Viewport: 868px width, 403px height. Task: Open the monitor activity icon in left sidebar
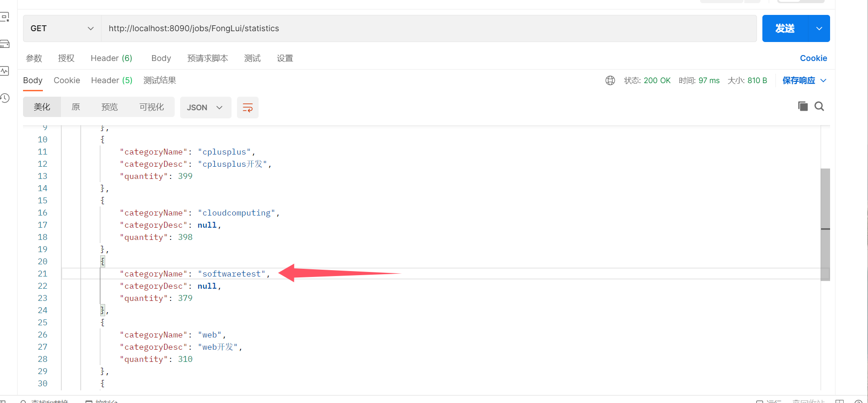(x=5, y=71)
